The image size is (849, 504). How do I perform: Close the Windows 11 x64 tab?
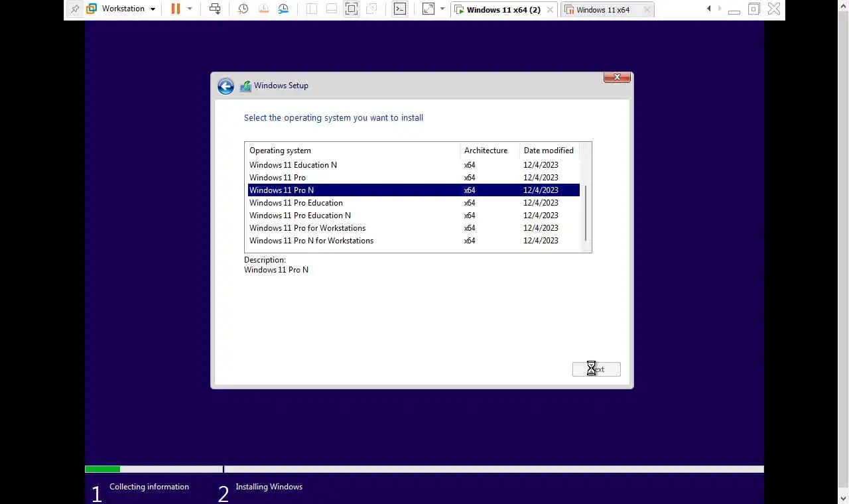pyautogui.click(x=647, y=10)
